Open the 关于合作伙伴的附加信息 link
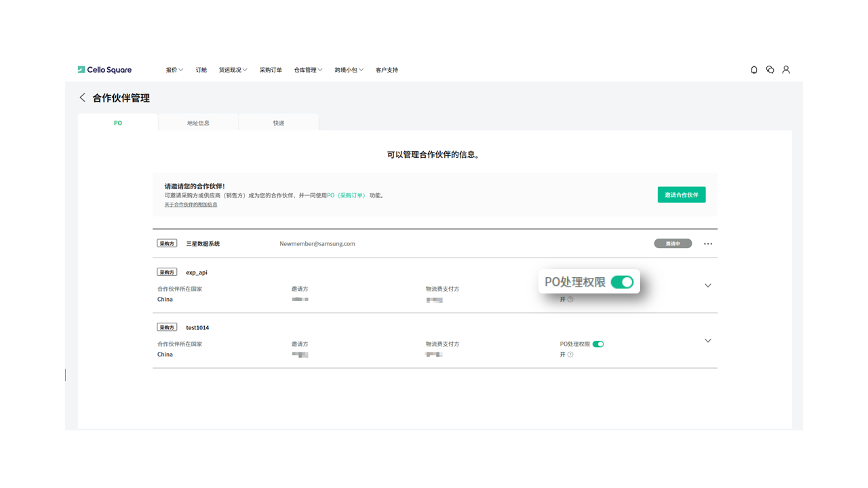868x488 pixels. (191, 205)
